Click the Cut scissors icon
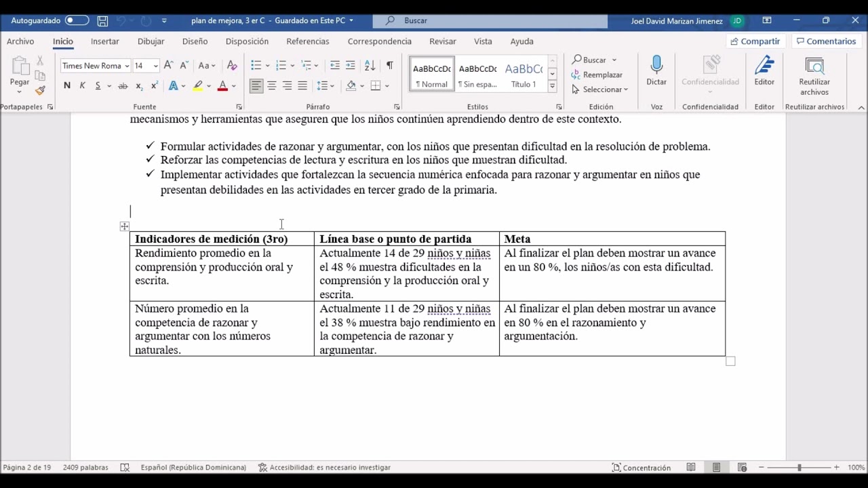The width and height of the screenshot is (868, 488). coord(40,61)
